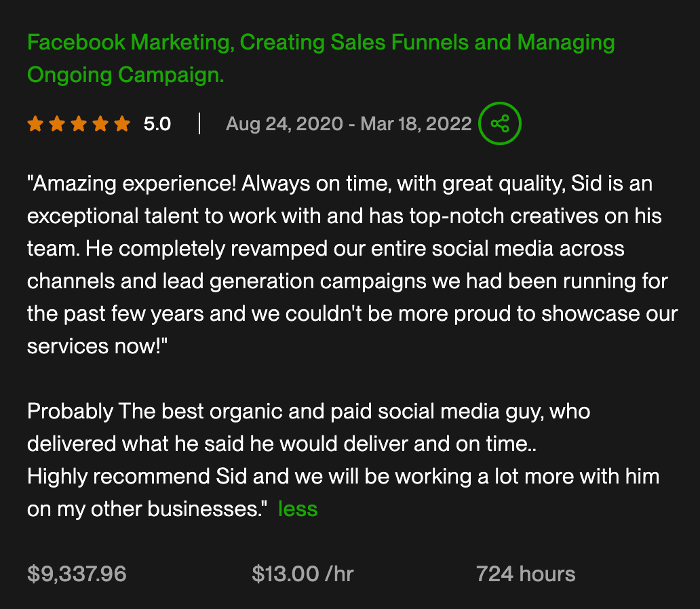Click the third orange rating star

click(79, 124)
